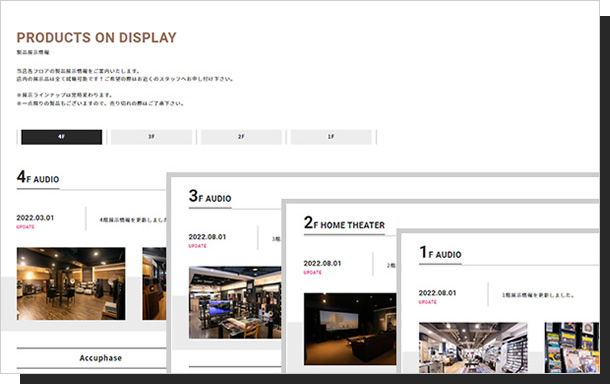610x384 pixels.
Task: Open the partially hidden second 4F Audio photo
Action: click(x=154, y=284)
